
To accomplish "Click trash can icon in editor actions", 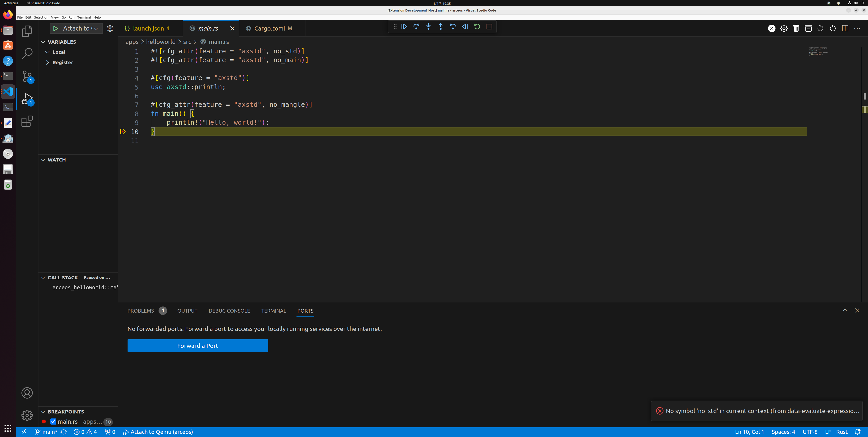I will [796, 28].
